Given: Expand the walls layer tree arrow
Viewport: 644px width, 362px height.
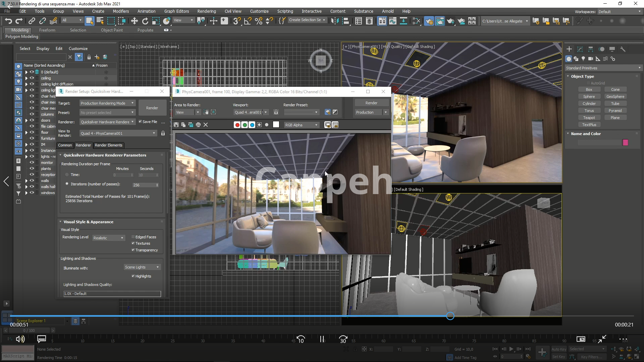Looking at the screenshot, I should tap(26, 181).
